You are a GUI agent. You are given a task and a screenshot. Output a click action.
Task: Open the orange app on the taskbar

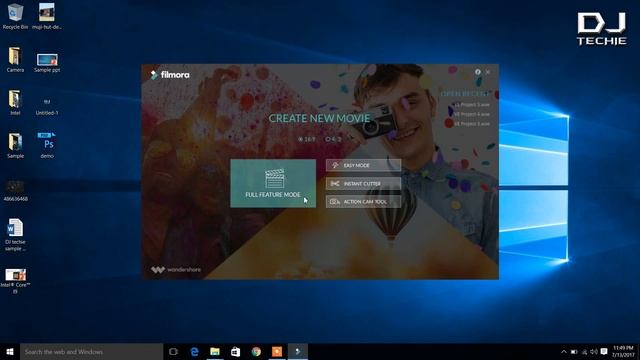(277, 351)
